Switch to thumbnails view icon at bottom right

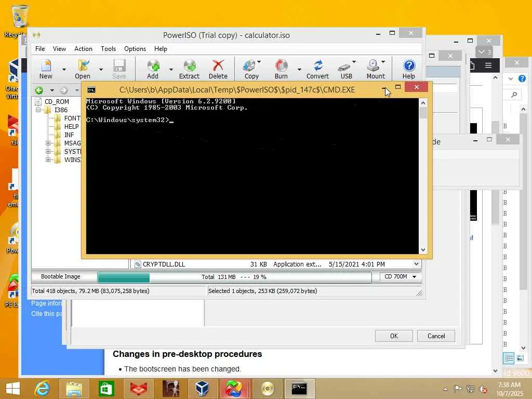point(520,358)
